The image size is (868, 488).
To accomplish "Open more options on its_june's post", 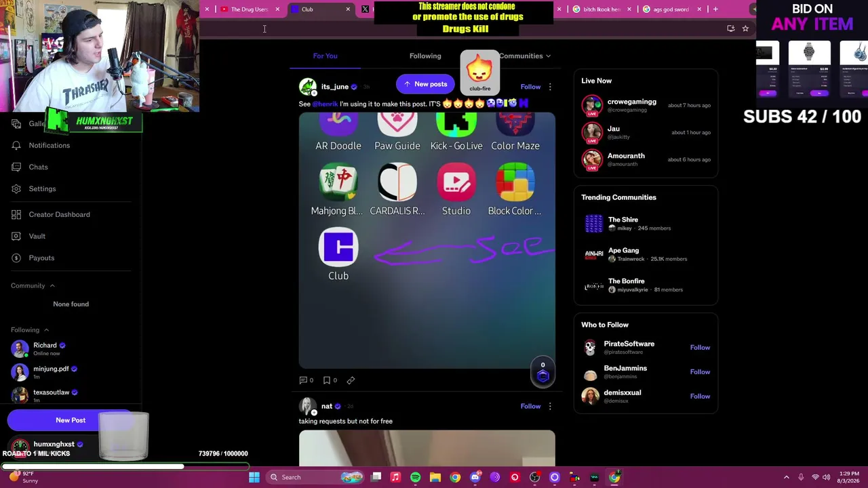I will pyautogui.click(x=550, y=87).
